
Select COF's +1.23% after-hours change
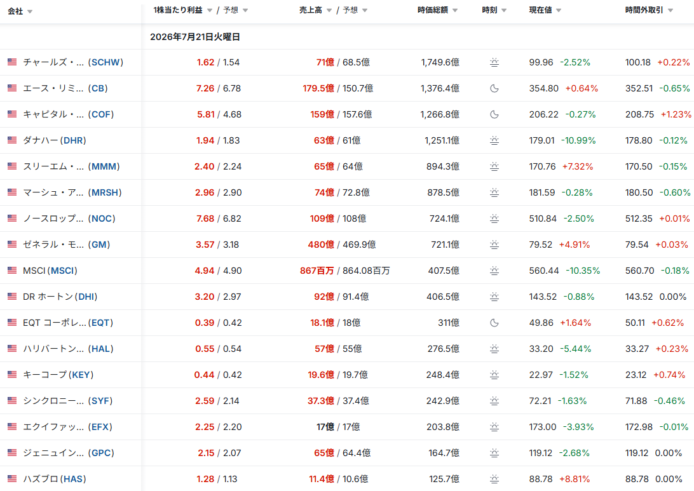(x=676, y=114)
